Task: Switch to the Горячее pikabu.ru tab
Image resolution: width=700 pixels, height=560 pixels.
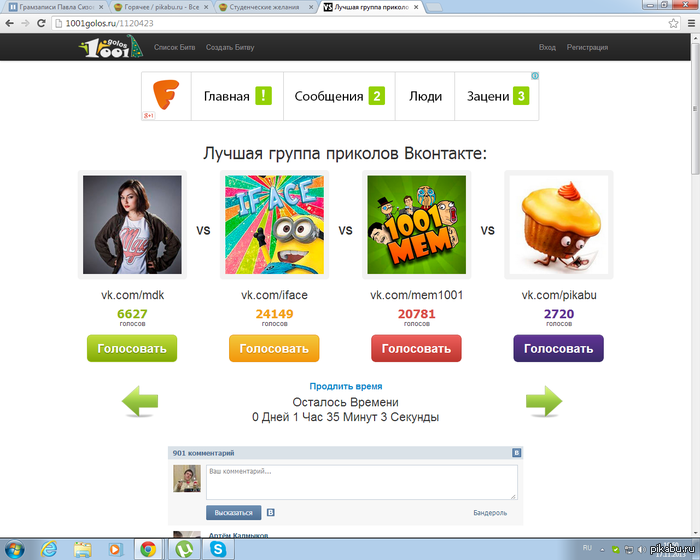Action: pos(159,7)
